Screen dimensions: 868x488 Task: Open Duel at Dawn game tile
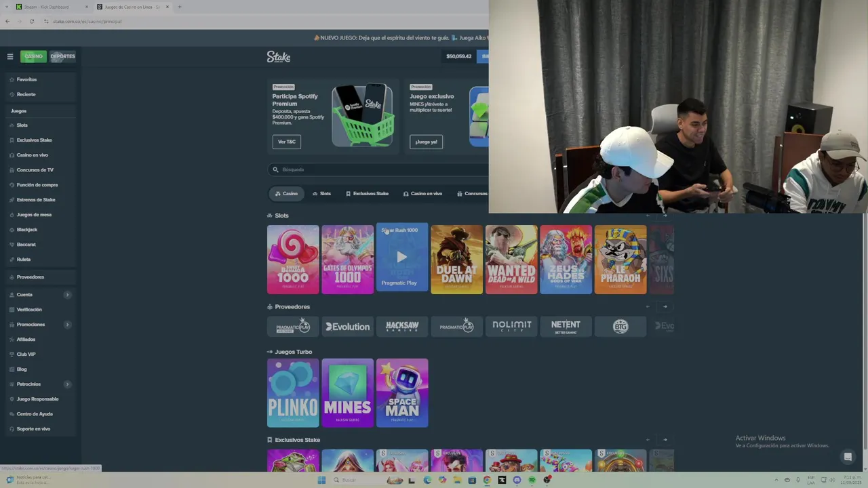click(x=457, y=260)
